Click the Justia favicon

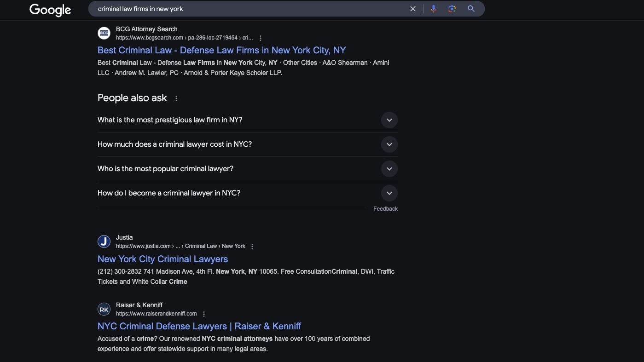(x=104, y=241)
